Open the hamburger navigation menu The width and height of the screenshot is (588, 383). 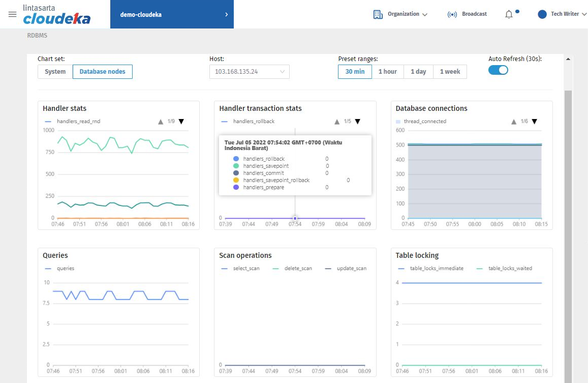click(x=12, y=14)
